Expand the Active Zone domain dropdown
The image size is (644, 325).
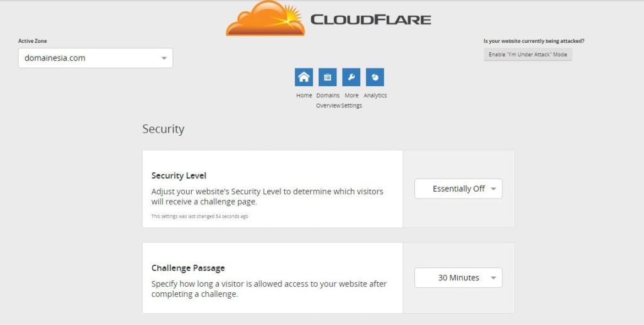pos(96,58)
